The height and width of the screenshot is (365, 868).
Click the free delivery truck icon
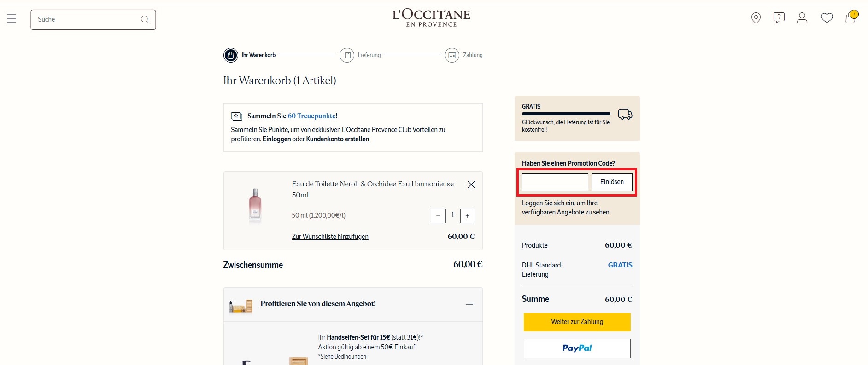(625, 114)
